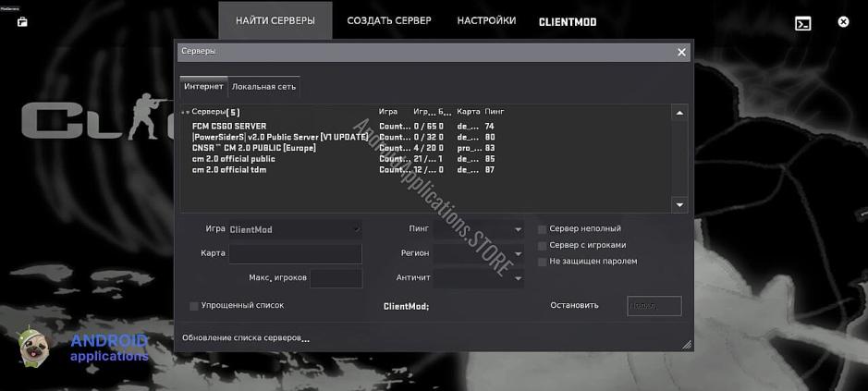
Task: Toggle the Упрощенный список checkbox
Action: pyautogui.click(x=194, y=306)
